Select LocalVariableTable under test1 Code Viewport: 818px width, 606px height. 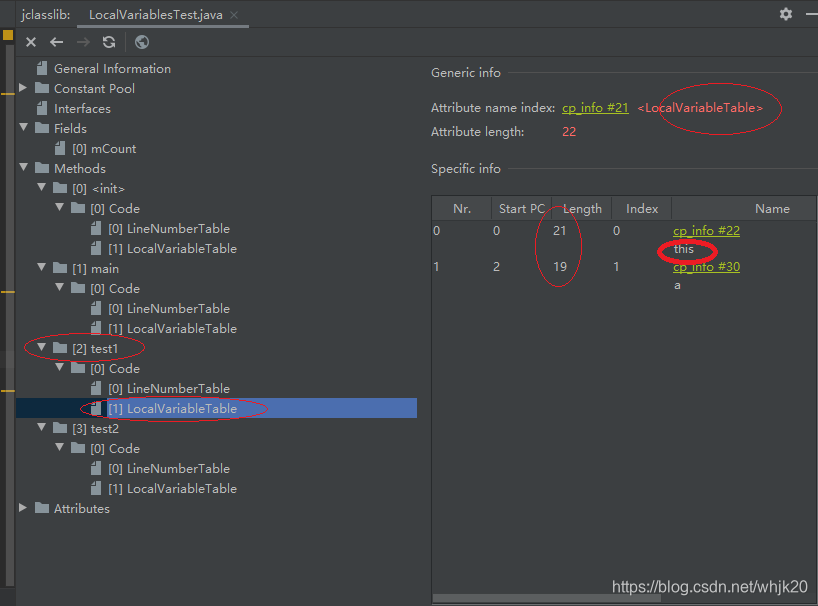173,409
